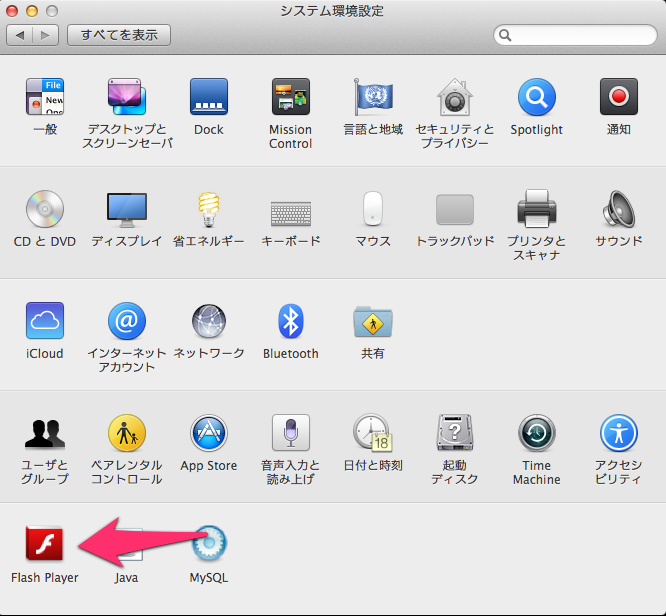Open the 一般 (General) preferences
666x616 pixels.
click(45, 97)
